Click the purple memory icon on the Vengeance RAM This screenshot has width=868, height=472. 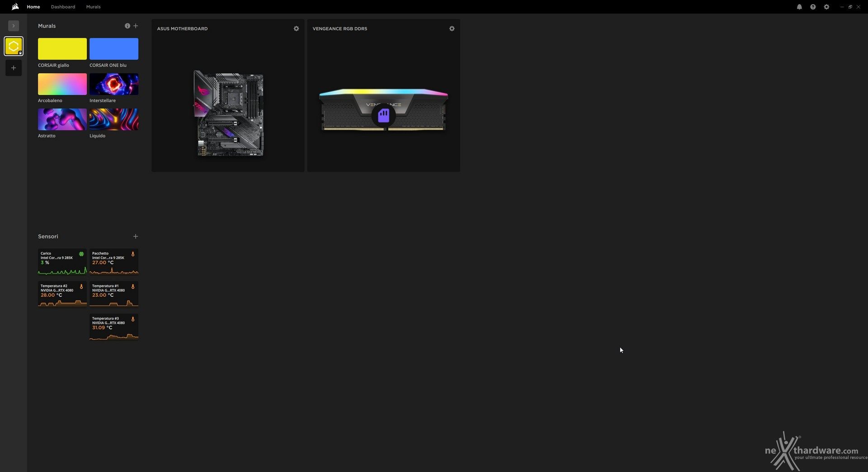[384, 116]
